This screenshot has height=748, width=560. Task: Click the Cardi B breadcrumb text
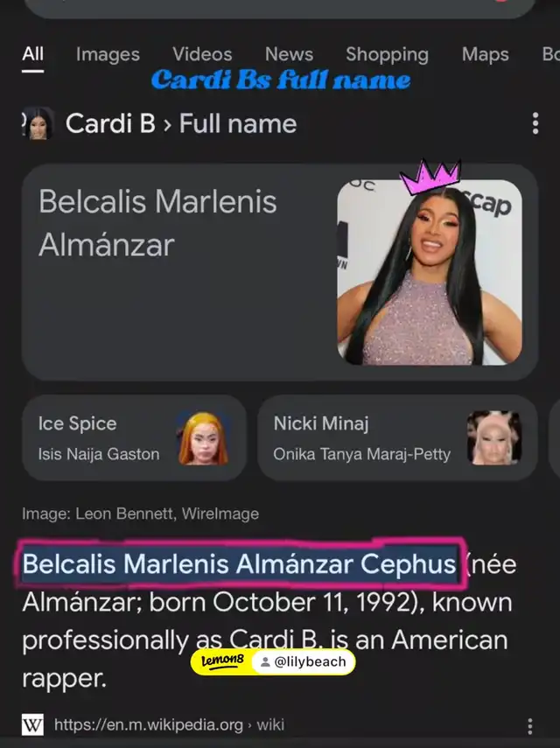(110, 123)
